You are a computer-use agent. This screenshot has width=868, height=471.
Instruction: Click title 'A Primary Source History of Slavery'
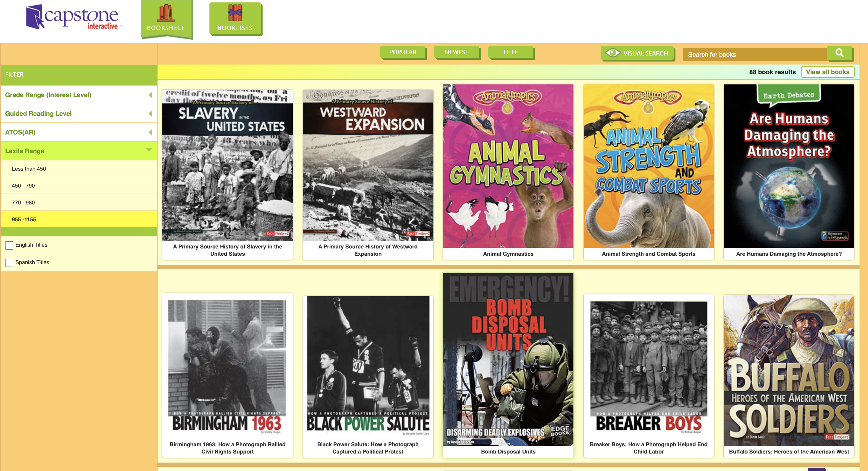(228, 250)
